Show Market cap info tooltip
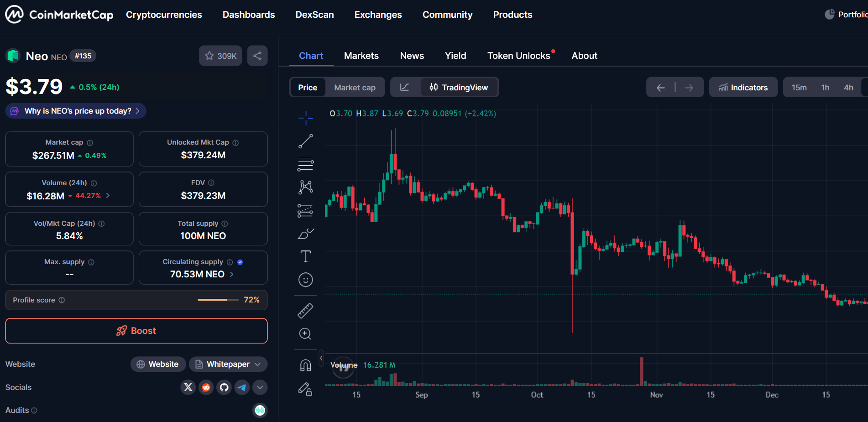868x422 pixels. pyautogui.click(x=90, y=143)
